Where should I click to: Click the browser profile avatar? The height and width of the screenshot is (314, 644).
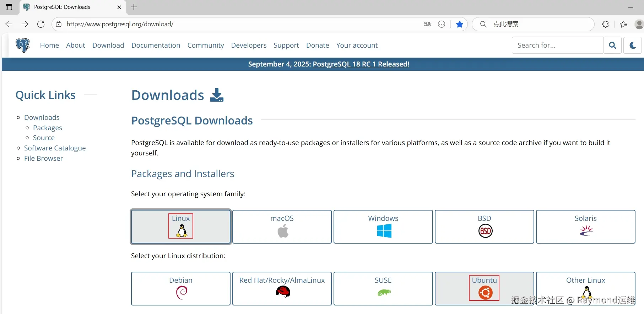click(x=639, y=24)
